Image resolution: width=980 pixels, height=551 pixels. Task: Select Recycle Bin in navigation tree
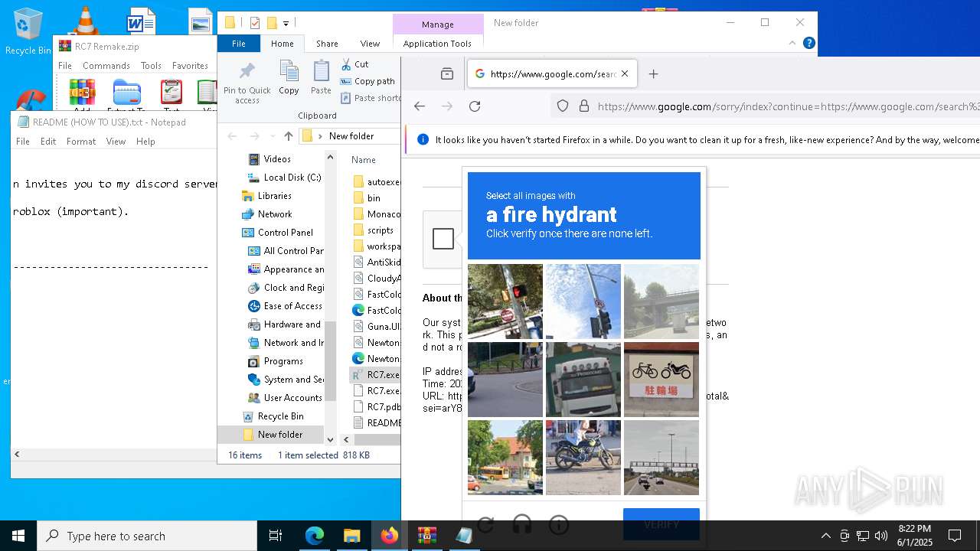[x=280, y=416]
